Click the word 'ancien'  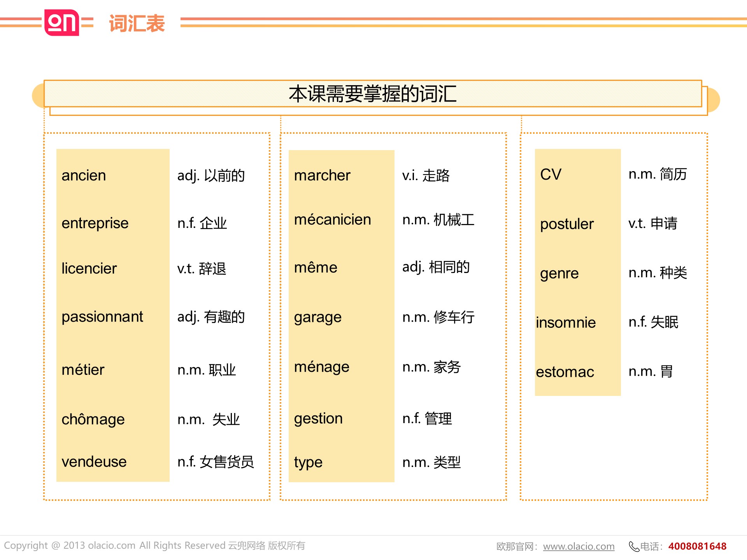(x=84, y=175)
